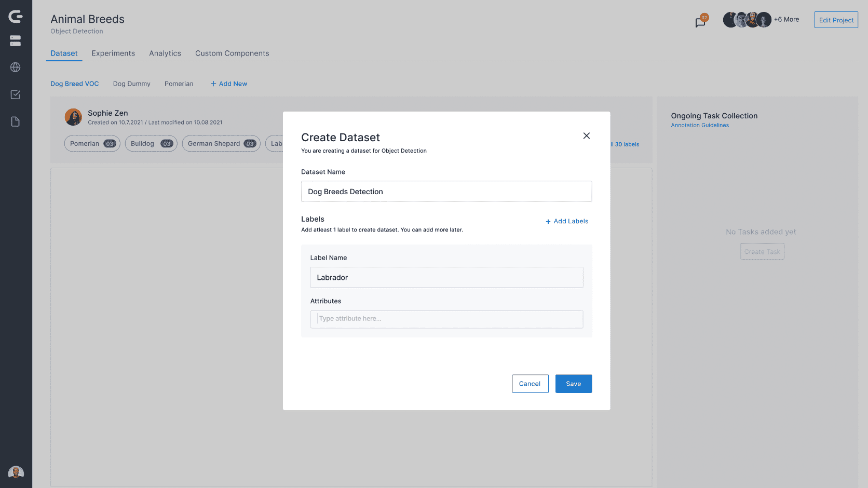Cancel dataset creation
This screenshot has width=868, height=488.
[530, 384]
